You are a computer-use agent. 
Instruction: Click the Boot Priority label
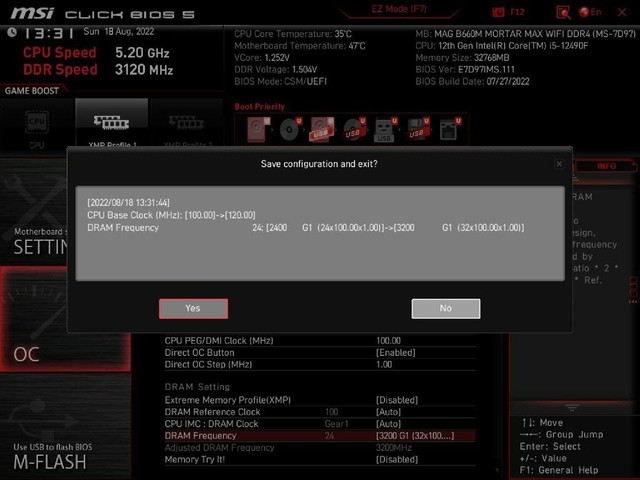point(260,107)
